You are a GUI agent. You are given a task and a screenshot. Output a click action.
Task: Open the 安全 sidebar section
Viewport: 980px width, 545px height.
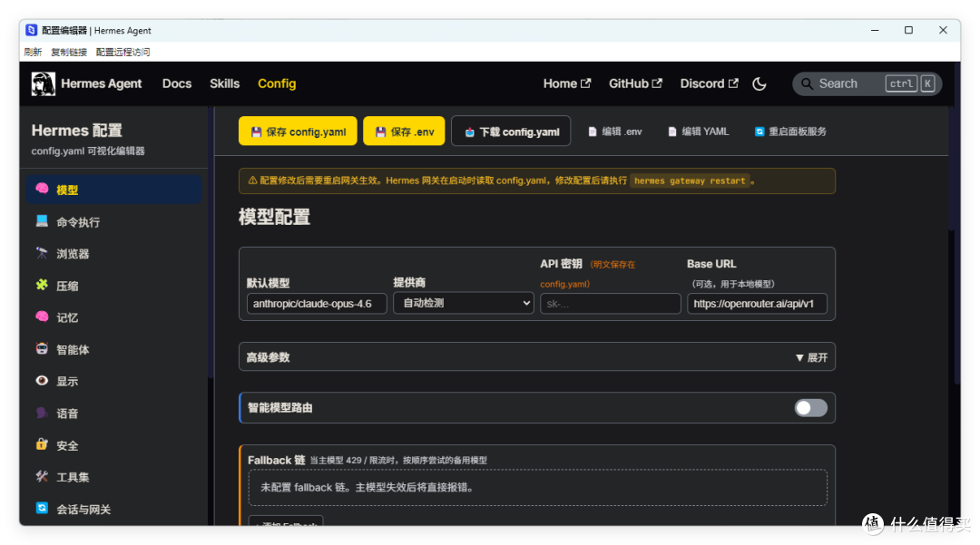[x=113, y=445]
